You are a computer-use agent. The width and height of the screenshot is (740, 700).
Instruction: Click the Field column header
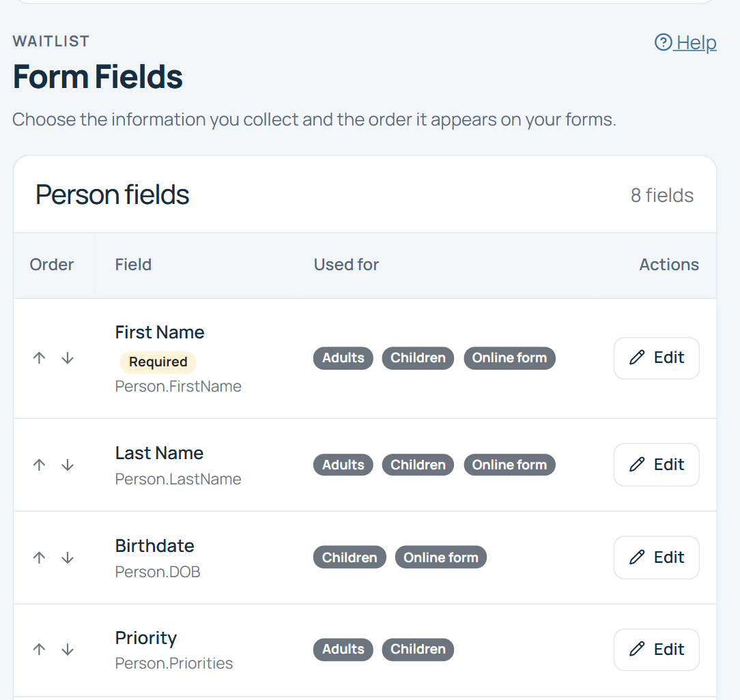(x=134, y=265)
